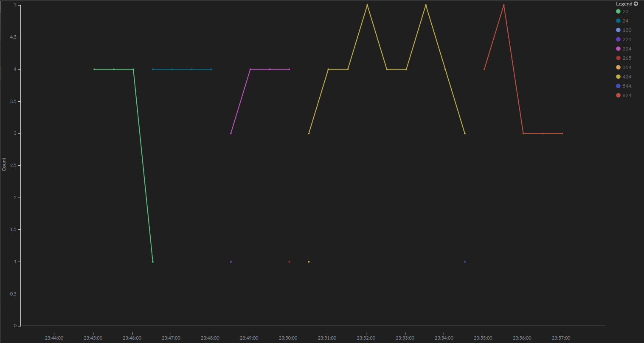This screenshot has width=644, height=343.
Task: Click the 23:57:00 x-axis label
Action: (x=561, y=338)
